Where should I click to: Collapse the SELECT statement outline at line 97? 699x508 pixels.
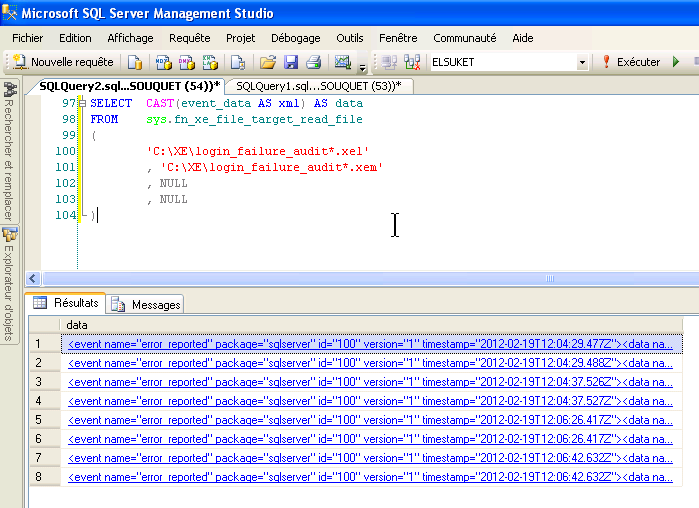82,104
